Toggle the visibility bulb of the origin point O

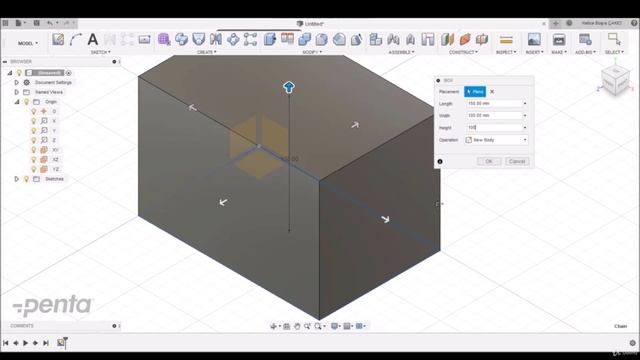34,111
